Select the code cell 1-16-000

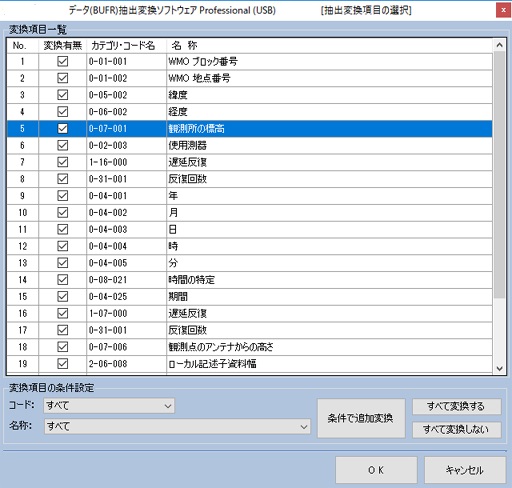pos(126,162)
